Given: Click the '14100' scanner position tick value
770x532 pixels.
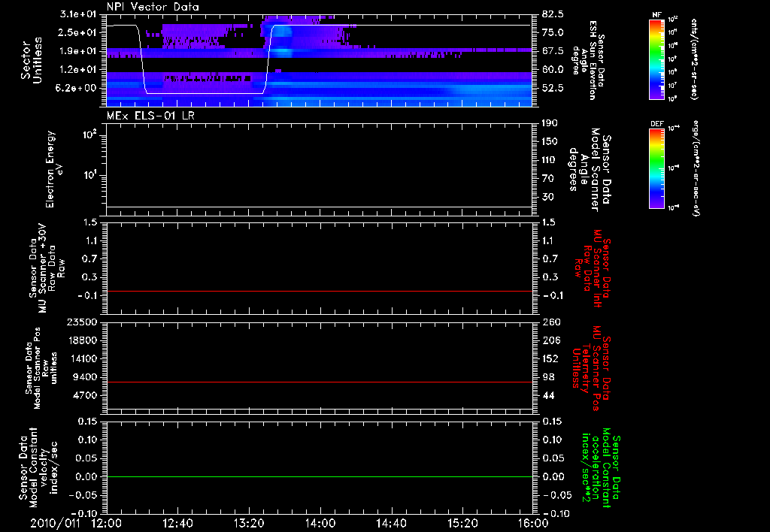Looking at the screenshot, I should pyautogui.click(x=81, y=358).
